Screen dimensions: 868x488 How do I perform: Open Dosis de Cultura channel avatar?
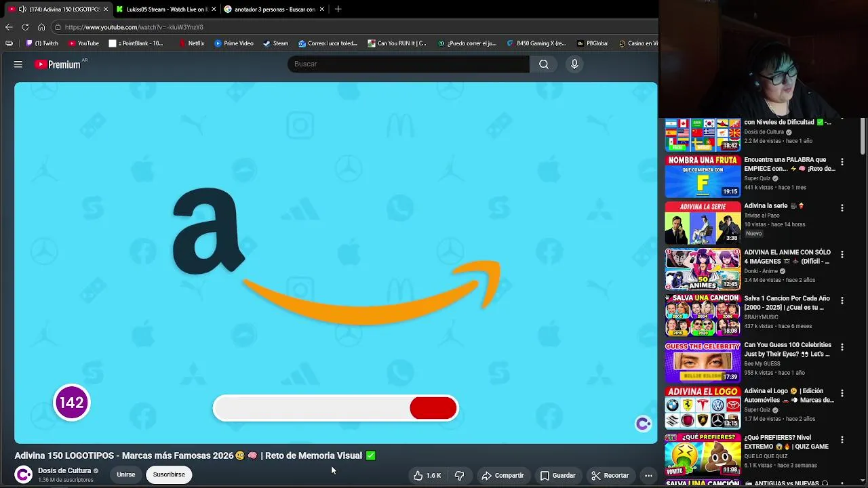pos(24,474)
